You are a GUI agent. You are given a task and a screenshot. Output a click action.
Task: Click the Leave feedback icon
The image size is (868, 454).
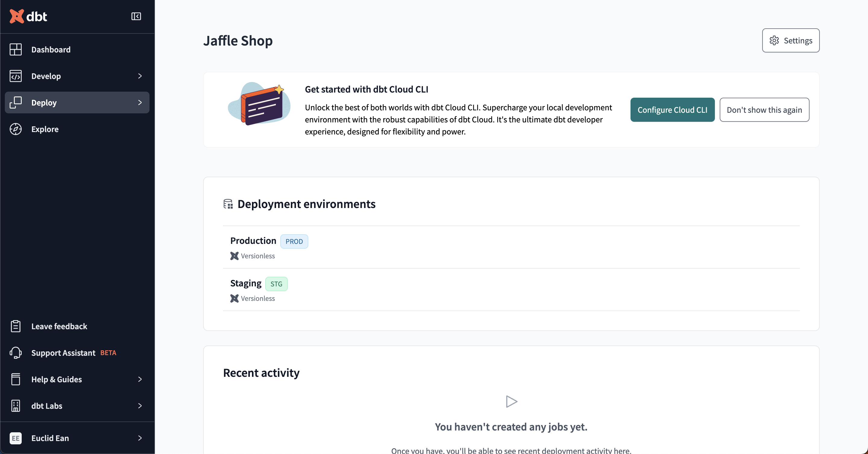click(15, 326)
